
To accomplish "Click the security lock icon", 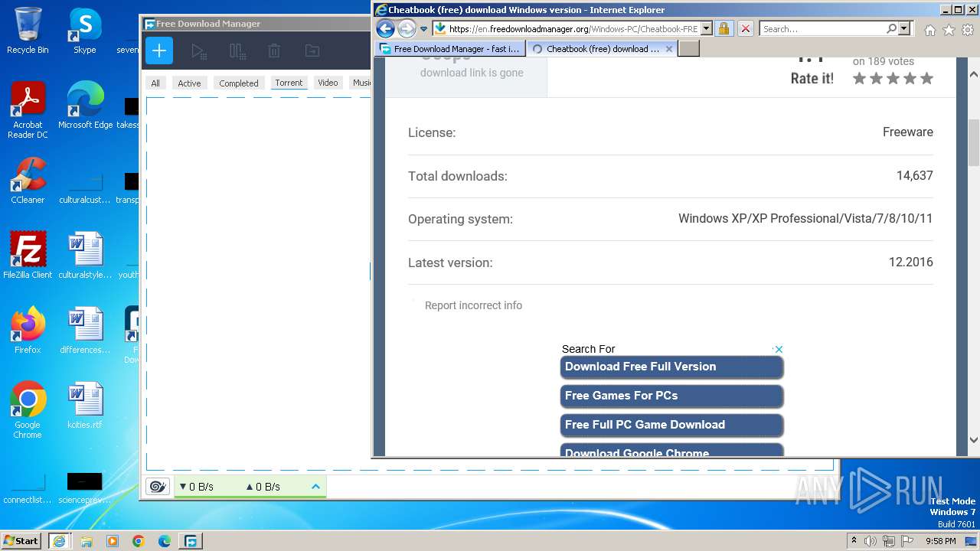I will [724, 29].
